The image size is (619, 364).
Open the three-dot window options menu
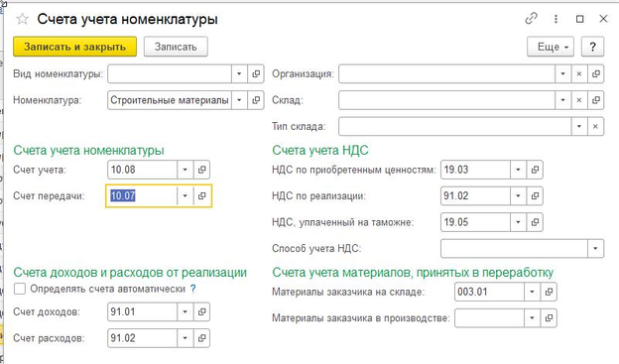[x=556, y=19]
